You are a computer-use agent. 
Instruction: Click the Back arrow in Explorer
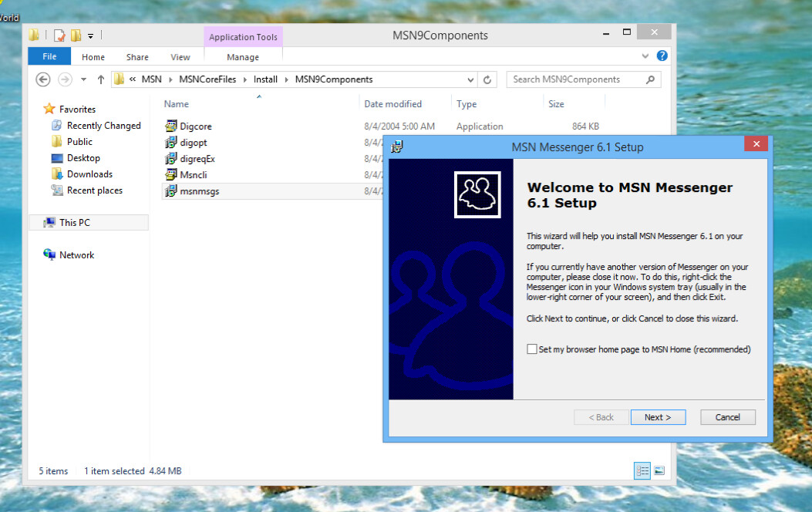[x=43, y=79]
